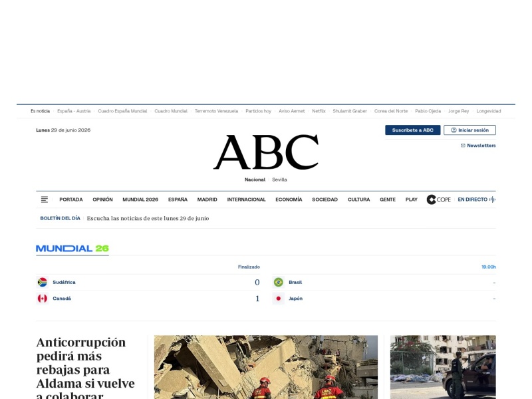Open Aviso Aemet trending topic
The width and height of the screenshot is (532, 399).
click(292, 111)
